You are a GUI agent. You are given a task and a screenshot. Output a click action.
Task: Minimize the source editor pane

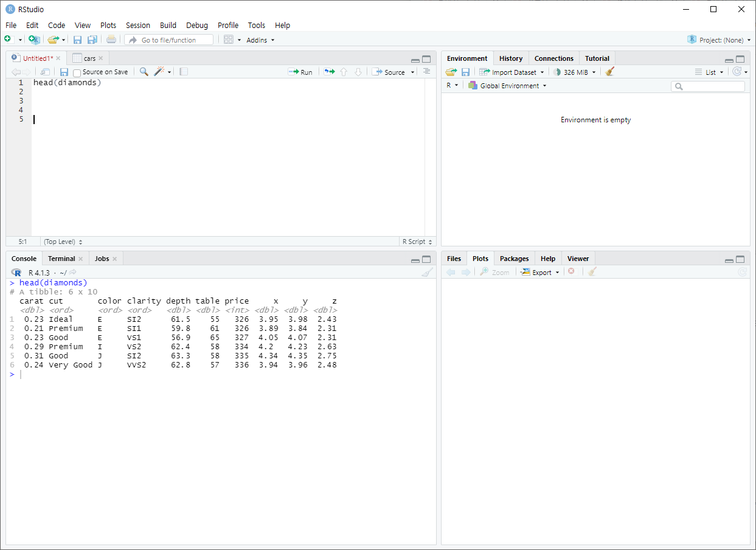[x=415, y=60]
